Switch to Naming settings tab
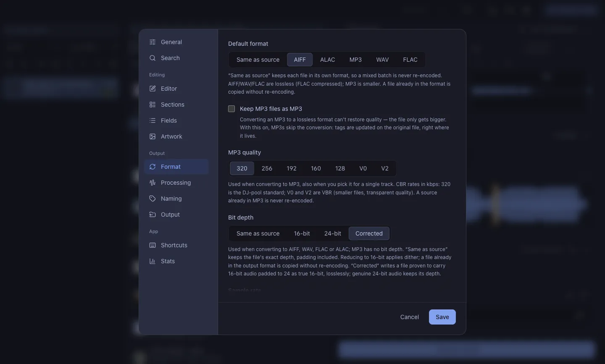The height and width of the screenshot is (364, 605). click(x=176, y=199)
